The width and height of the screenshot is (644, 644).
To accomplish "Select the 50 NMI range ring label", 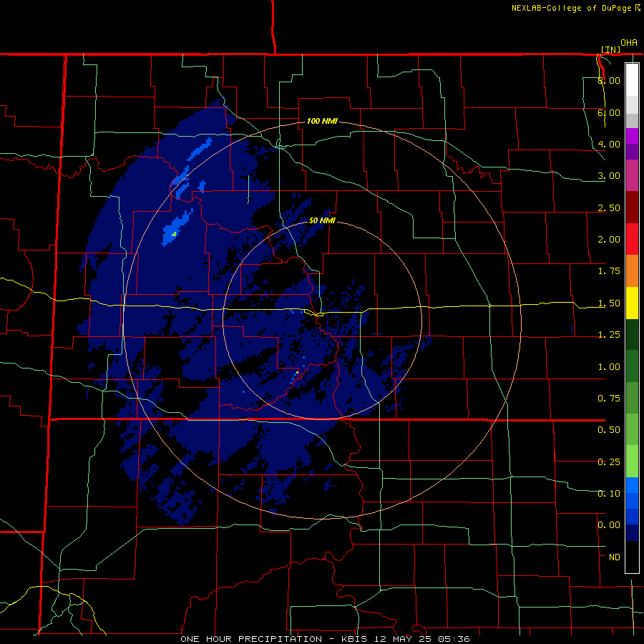I will (x=322, y=220).
